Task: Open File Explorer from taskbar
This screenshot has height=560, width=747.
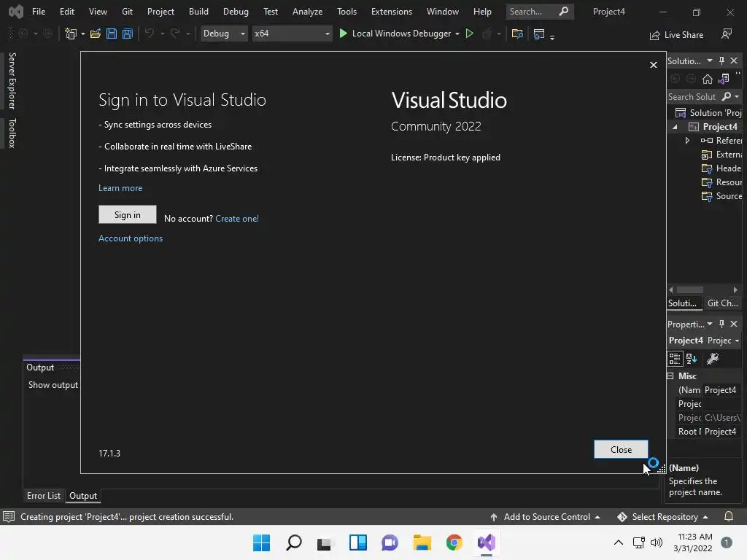Action: [x=422, y=542]
